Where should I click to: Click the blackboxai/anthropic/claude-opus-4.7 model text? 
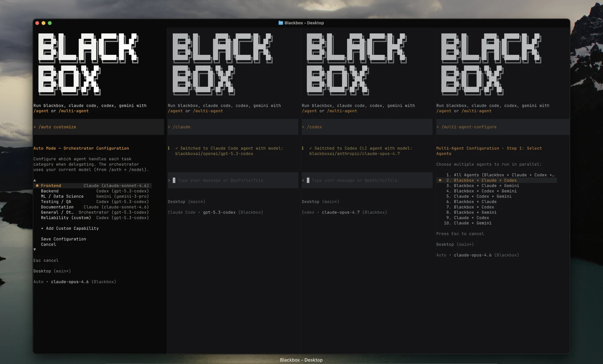355,154
